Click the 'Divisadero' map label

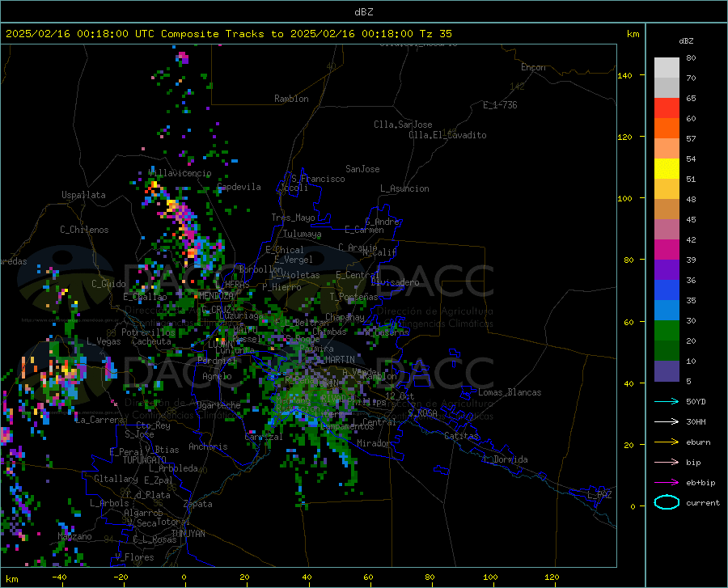pyautogui.click(x=395, y=282)
